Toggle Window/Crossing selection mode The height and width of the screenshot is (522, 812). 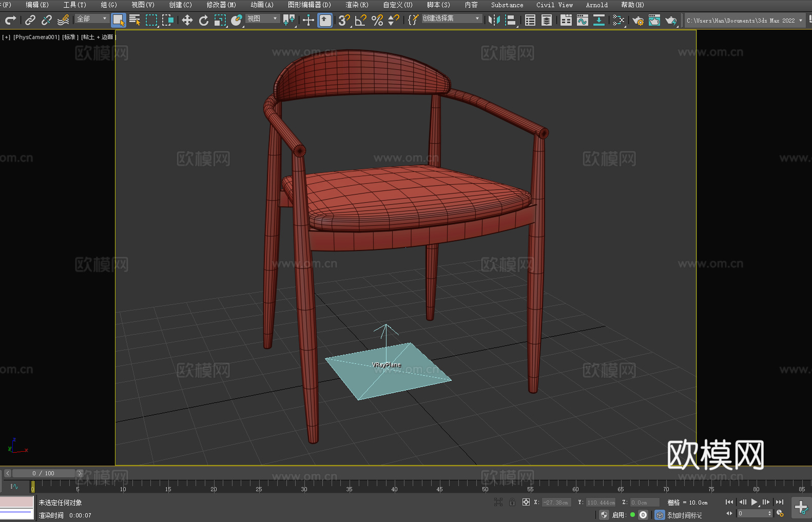pos(168,21)
